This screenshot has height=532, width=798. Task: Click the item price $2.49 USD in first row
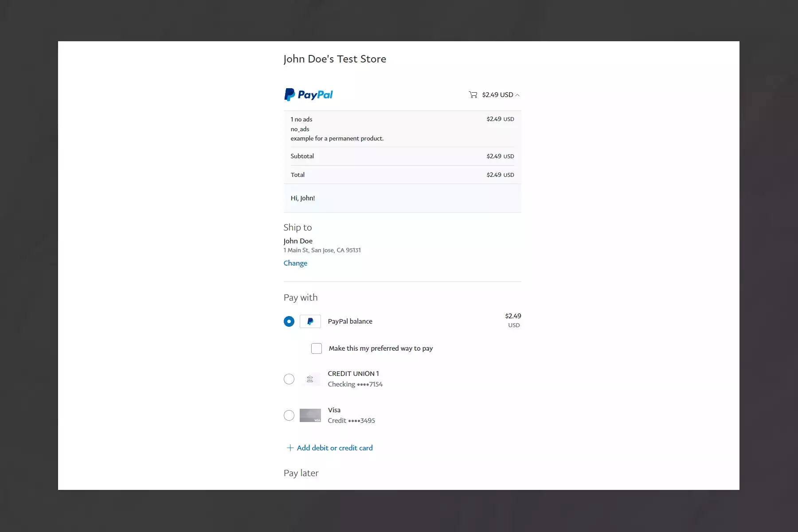pos(501,119)
